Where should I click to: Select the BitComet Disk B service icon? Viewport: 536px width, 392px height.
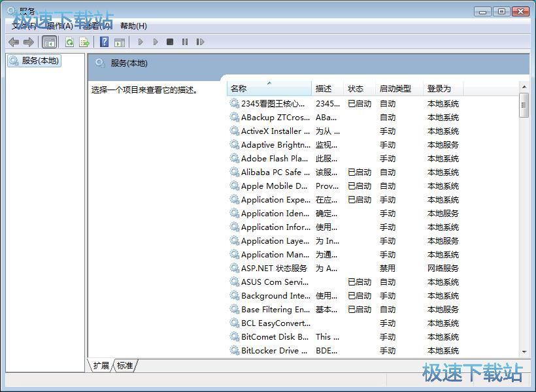[234, 336]
